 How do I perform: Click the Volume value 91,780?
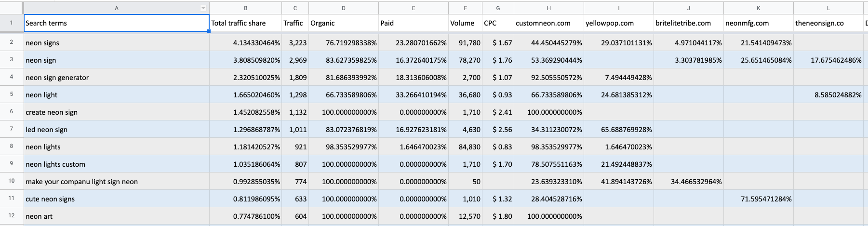coord(465,42)
